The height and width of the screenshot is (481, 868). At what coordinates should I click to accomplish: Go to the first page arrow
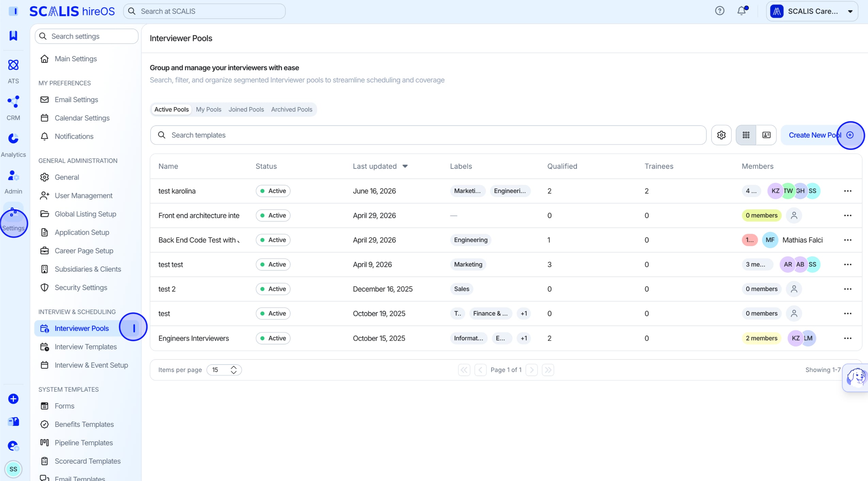(x=464, y=370)
